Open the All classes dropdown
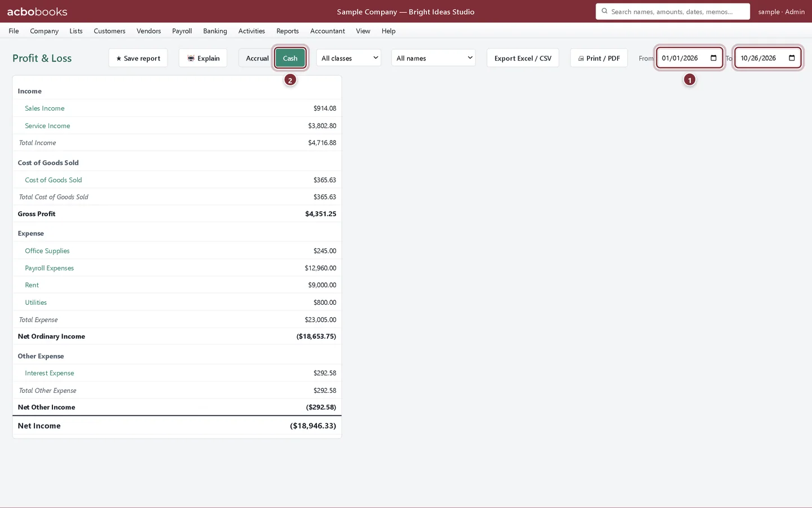Screen dimensions: 812x508 coord(348,58)
